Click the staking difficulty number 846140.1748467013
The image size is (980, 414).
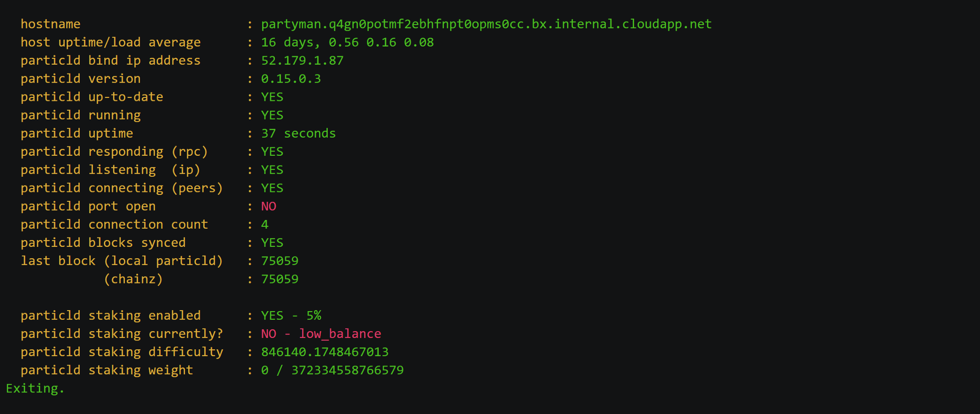pyautogui.click(x=325, y=352)
